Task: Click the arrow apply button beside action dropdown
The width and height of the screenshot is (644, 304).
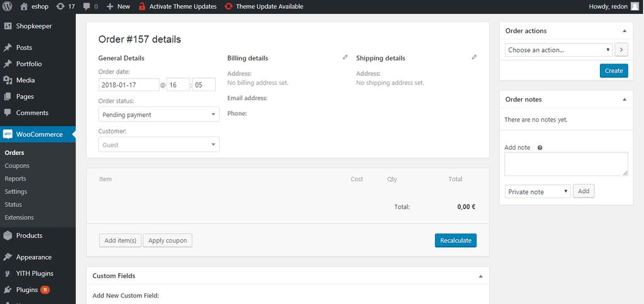Action: click(x=621, y=50)
